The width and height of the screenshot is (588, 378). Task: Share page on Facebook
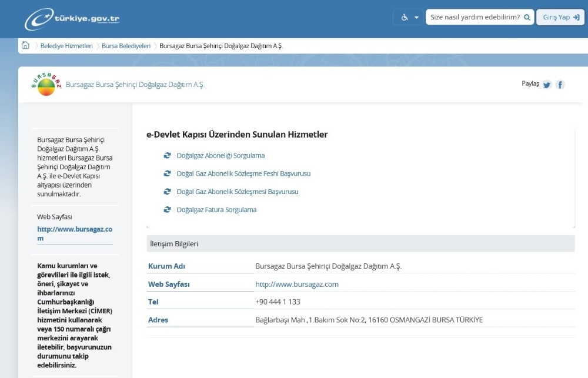pos(560,85)
